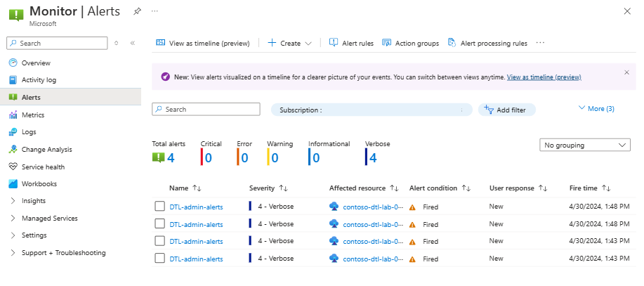The height and width of the screenshot is (286, 644).
Task: Sort by Affected resource column
Action: click(x=364, y=188)
